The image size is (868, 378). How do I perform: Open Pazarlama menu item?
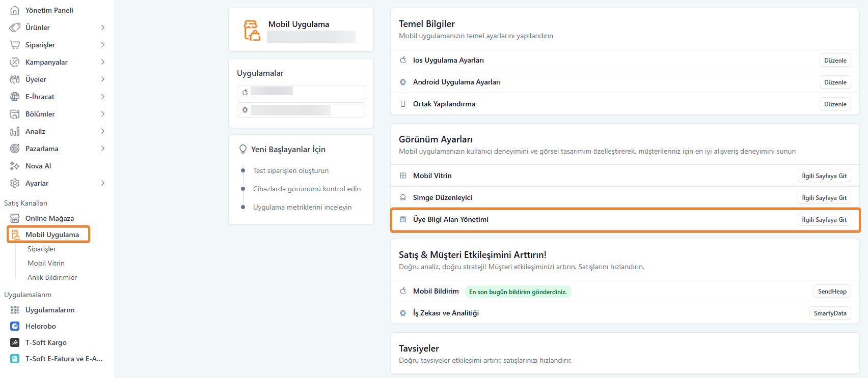tap(42, 149)
